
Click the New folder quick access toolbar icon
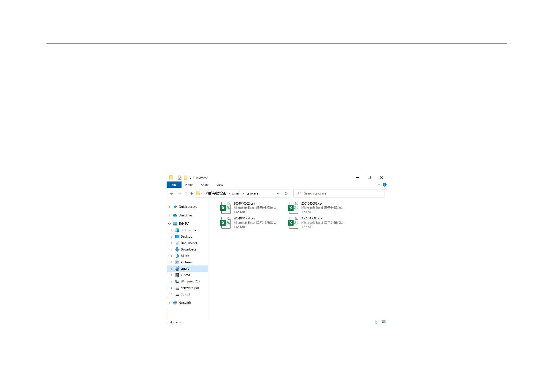click(186, 178)
